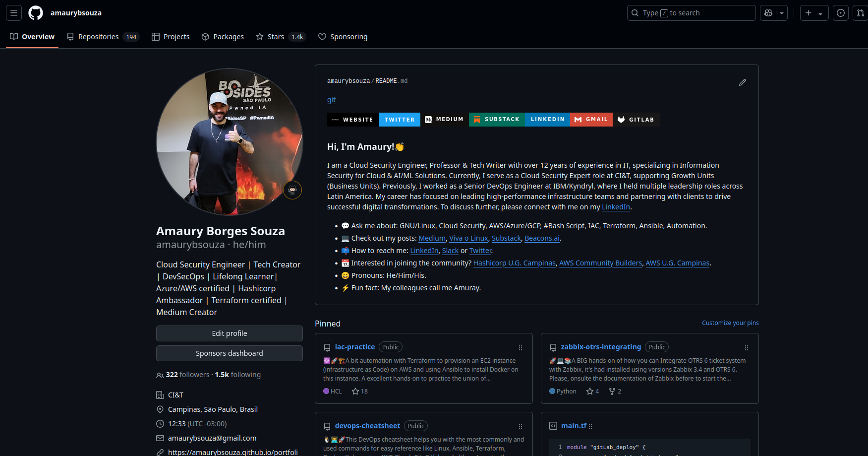Click the Edit profile button

tap(230, 333)
